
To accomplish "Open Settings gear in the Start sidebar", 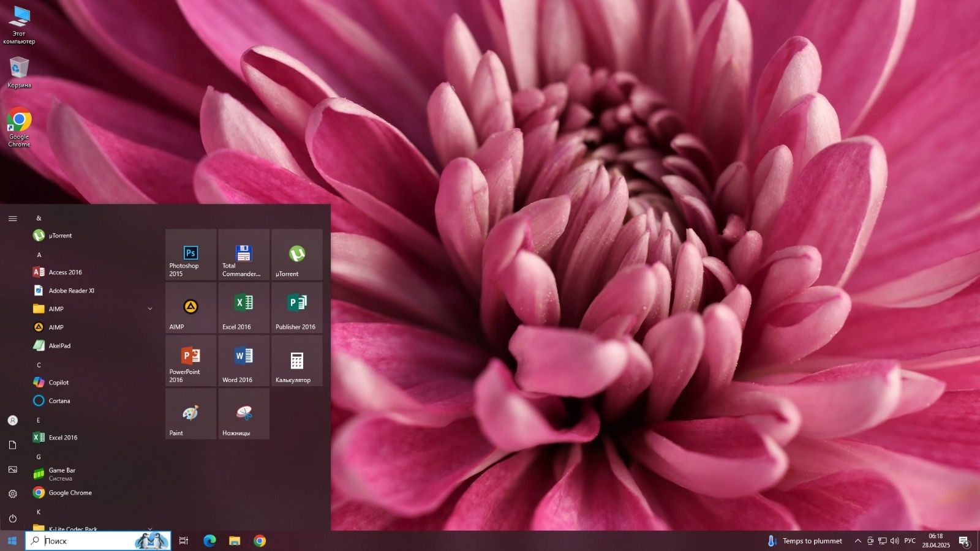I will pos(12,493).
